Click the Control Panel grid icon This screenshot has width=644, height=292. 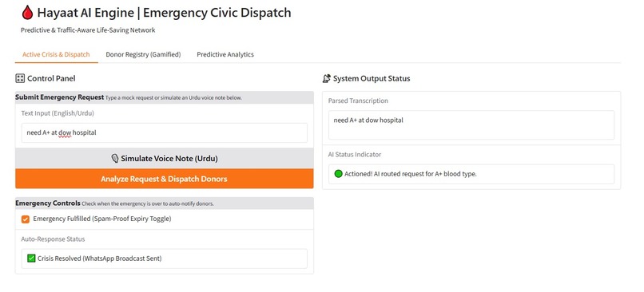click(20, 78)
